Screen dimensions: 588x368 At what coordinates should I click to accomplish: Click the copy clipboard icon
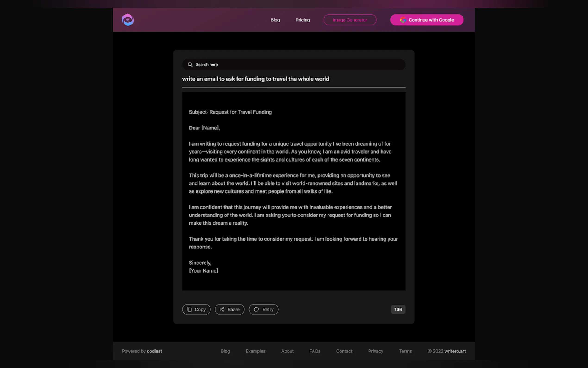tap(189, 309)
